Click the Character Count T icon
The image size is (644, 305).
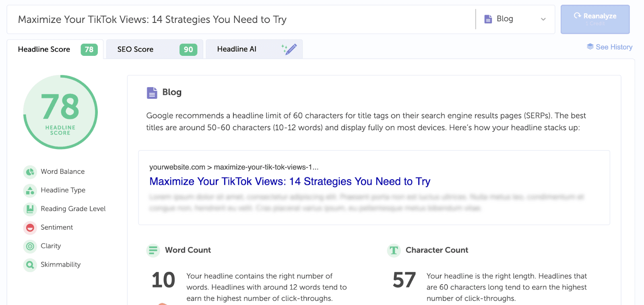click(x=394, y=250)
